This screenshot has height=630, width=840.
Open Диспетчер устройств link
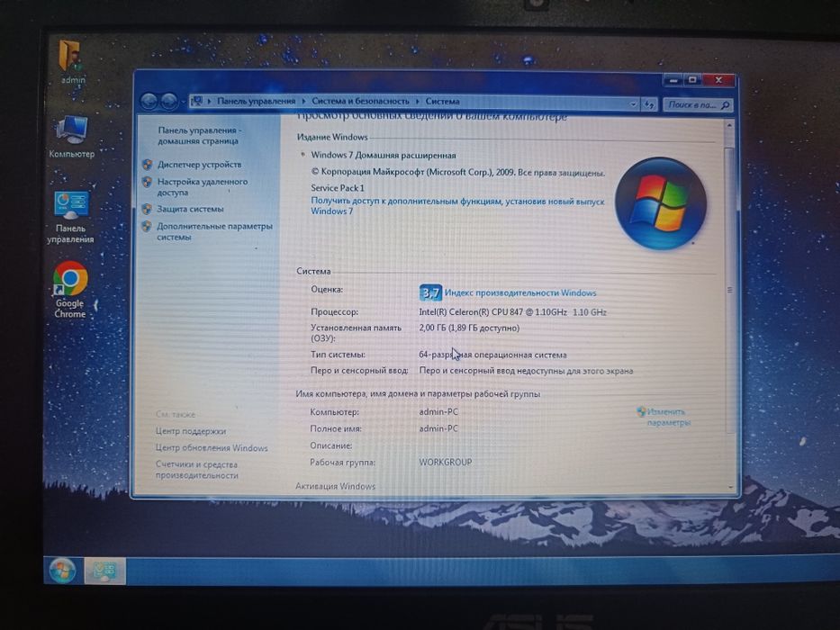click(x=199, y=165)
